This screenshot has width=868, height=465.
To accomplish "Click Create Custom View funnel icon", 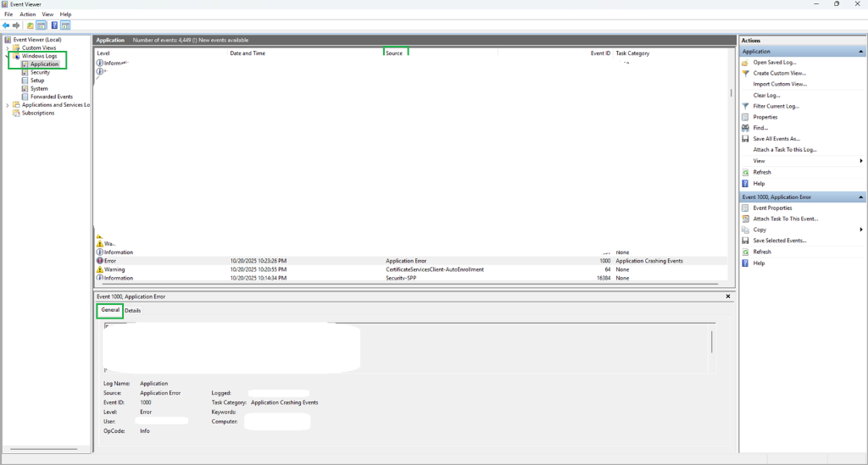I will coord(745,73).
